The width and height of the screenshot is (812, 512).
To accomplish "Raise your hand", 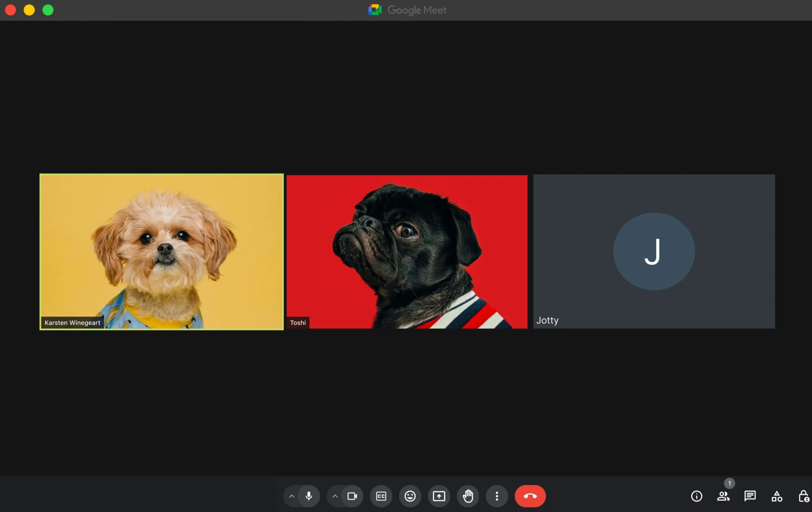I will pos(468,496).
